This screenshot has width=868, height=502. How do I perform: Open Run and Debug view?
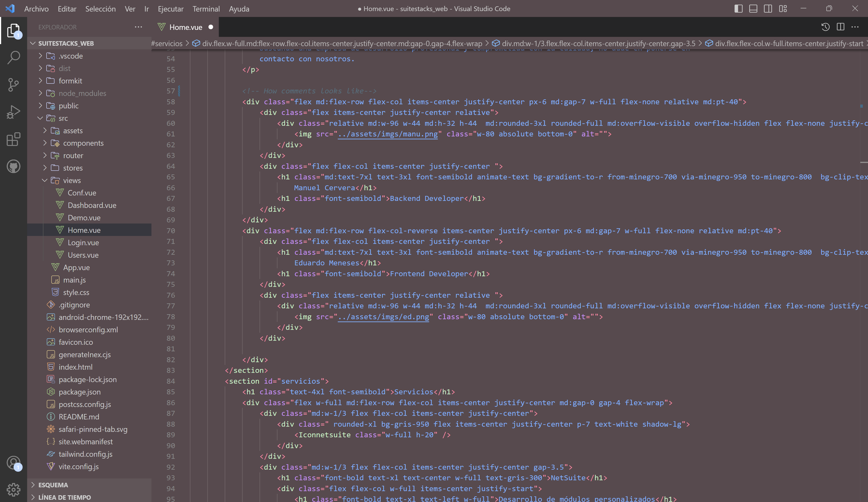point(13,112)
